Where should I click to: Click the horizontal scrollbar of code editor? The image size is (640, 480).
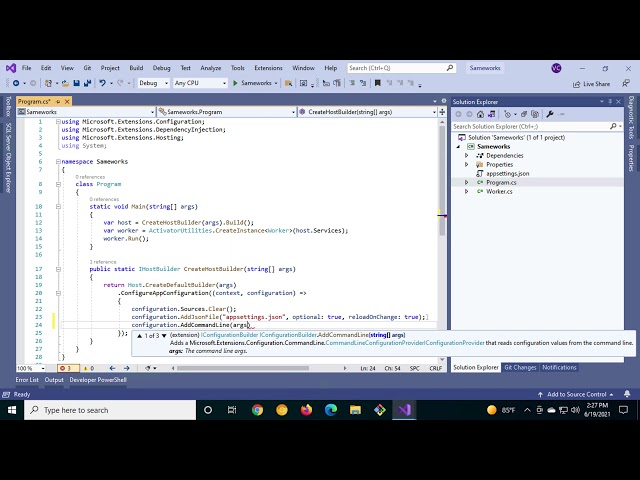coord(243,368)
